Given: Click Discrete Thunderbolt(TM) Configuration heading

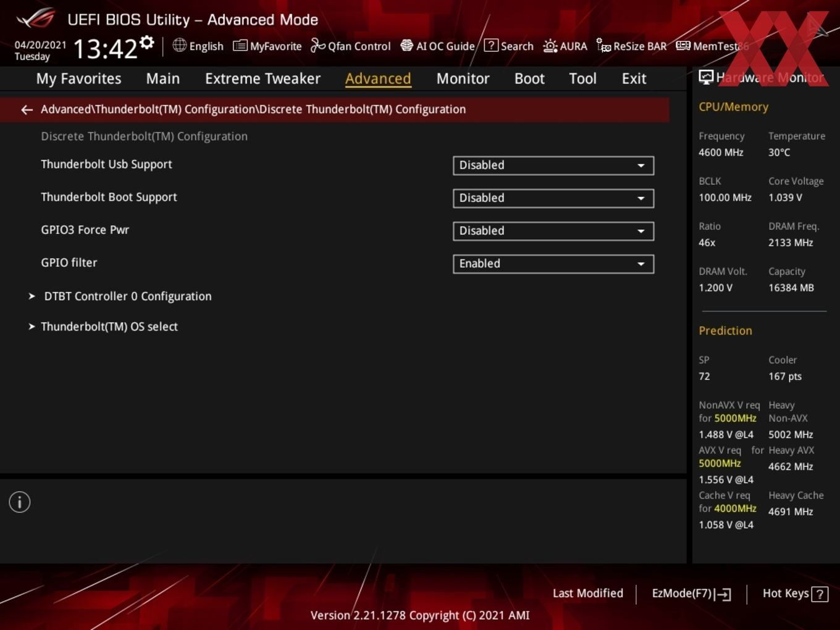Looking at the screenshot, I should 144,136.
